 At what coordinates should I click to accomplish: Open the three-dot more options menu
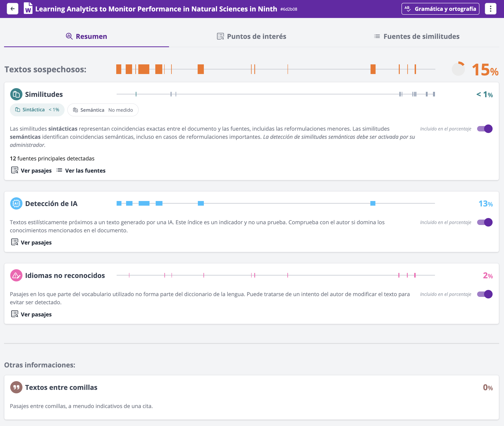(490, 9)
